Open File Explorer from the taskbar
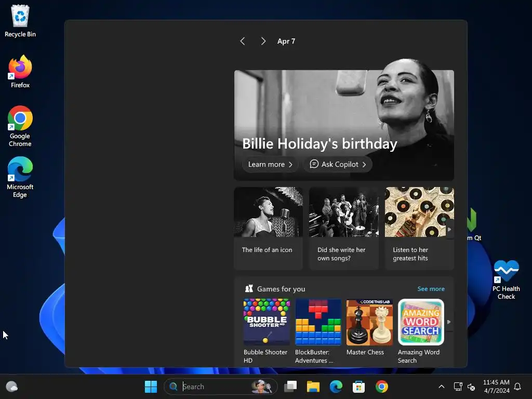This screenshot has width=532, height=399. tap(313, 387)
